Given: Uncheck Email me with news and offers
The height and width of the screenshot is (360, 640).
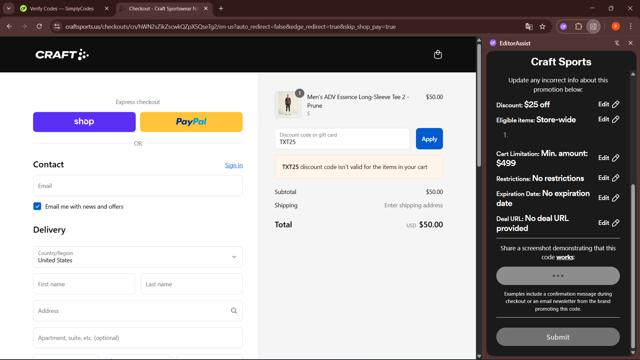Looking at the screenshot, I should [x=37, y=206].
